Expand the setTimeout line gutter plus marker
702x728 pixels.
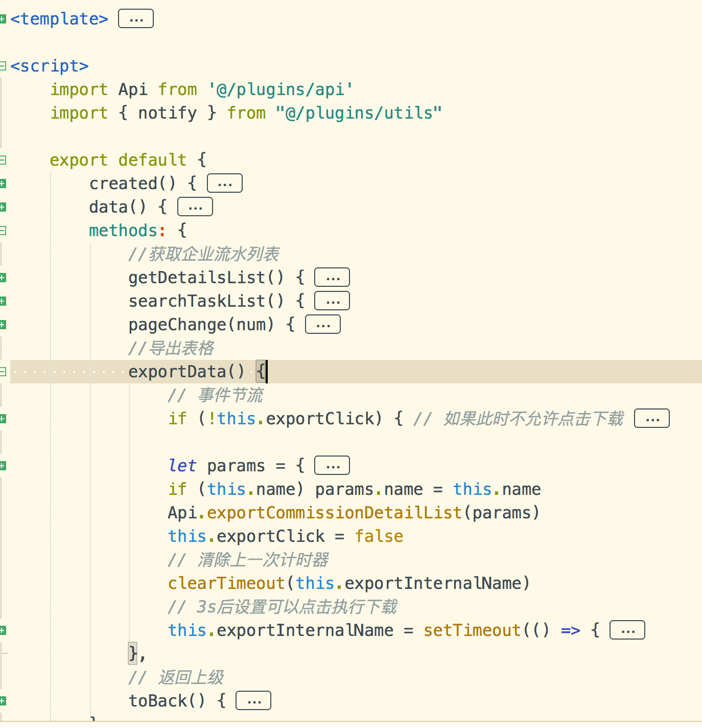click(3, 630)
